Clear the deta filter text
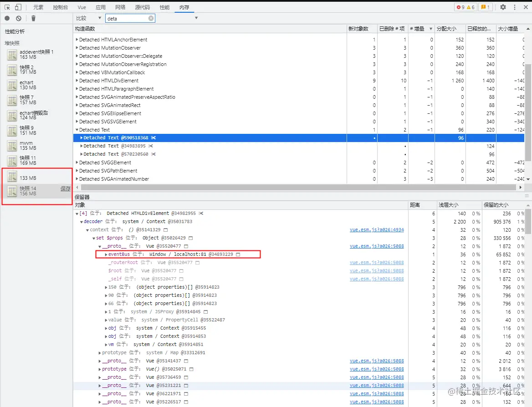This screenshot has width=532, height=407. coord(151,18)
